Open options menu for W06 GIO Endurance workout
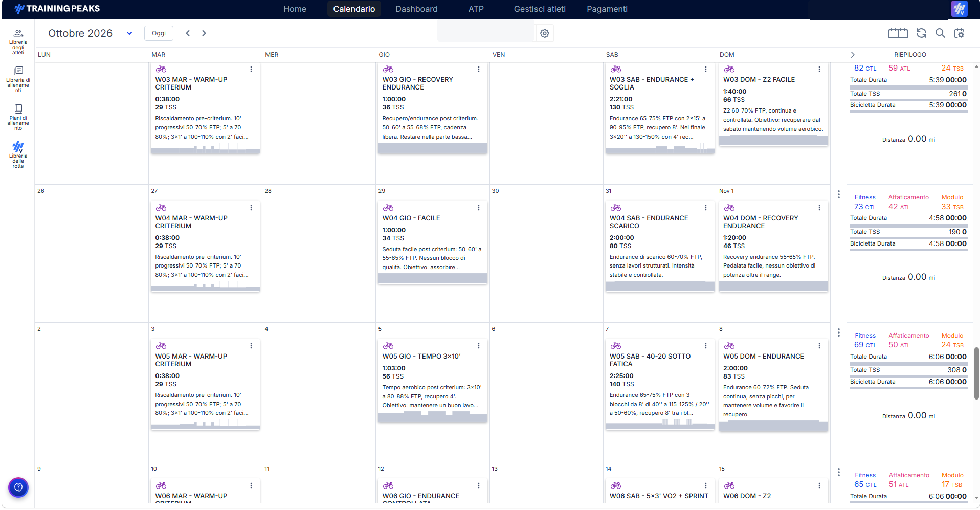980x510 pixels. tap(479, 485)
